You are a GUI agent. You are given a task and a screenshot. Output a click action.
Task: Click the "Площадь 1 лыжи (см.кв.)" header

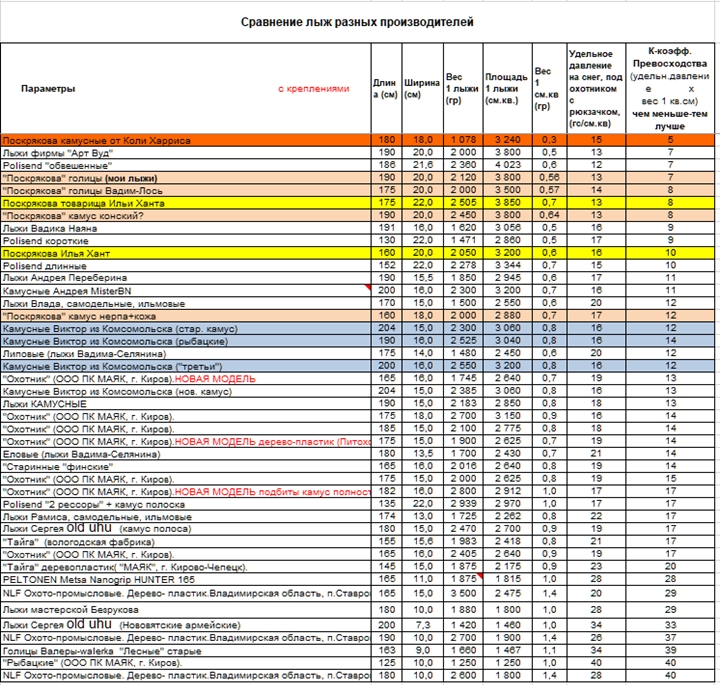click(506, 89)
